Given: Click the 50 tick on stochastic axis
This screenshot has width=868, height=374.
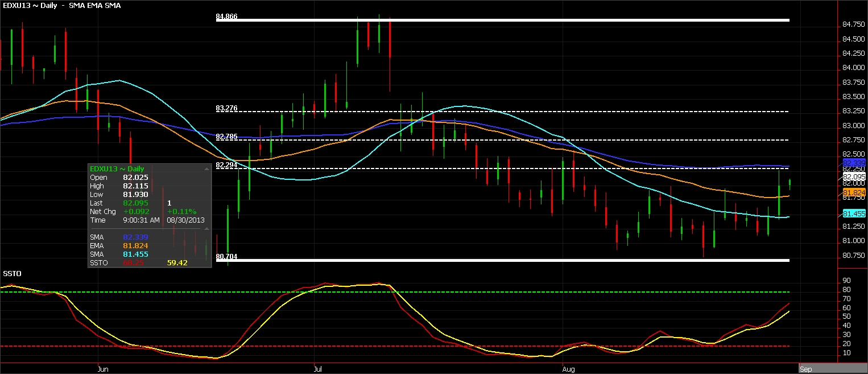Looking at the screenshot, I should (846, 317).
